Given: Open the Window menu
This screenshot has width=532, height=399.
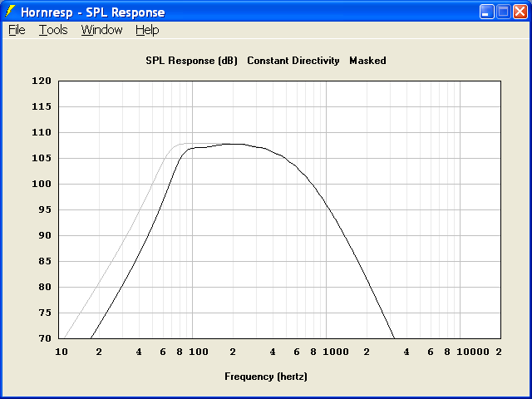Looking at the screenshot, I should pyautogui.click(x=101, y=30).
